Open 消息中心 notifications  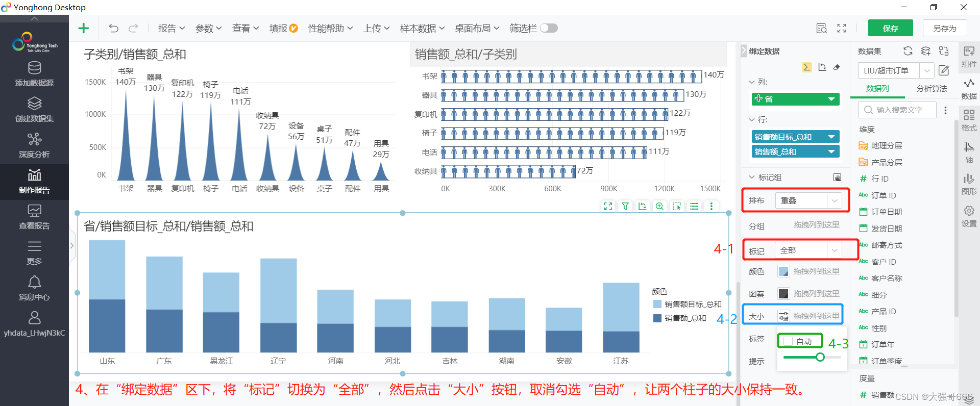click(x=34, y=289)
